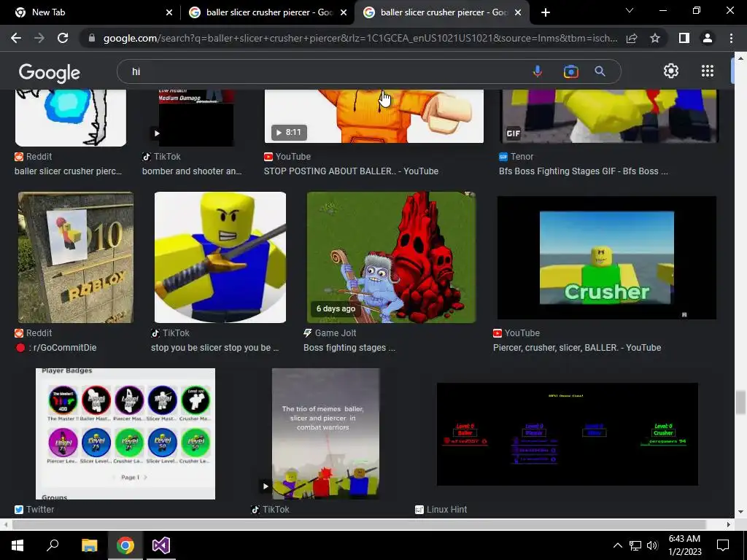Close the New Tab tab

click(169, 12)
